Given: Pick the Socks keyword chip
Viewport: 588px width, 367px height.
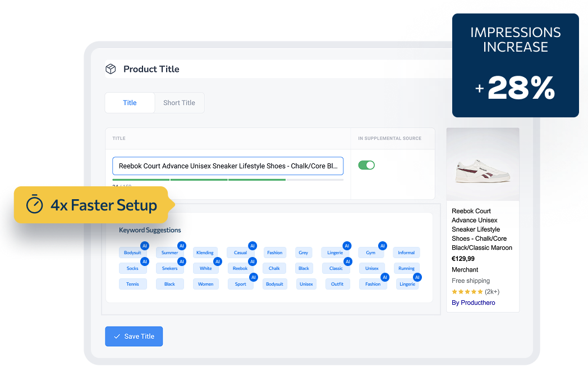Looking at the screenshot, I should (132, 268).
